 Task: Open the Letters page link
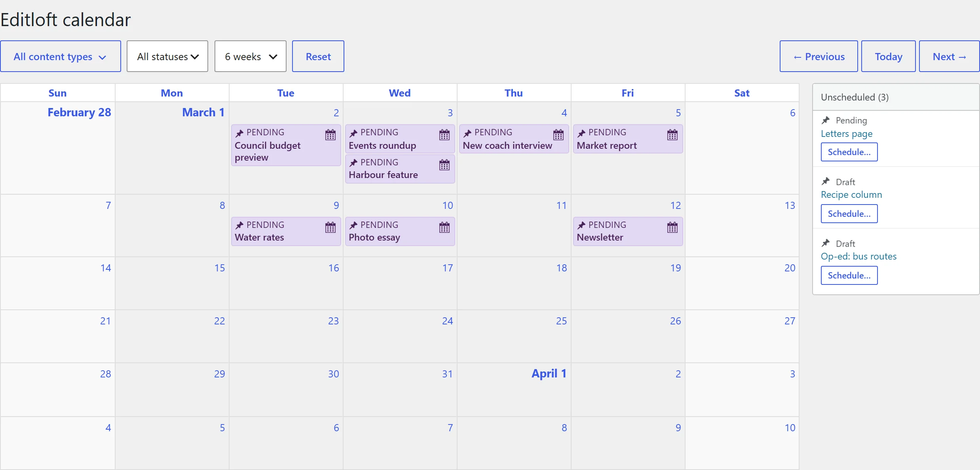847,134
